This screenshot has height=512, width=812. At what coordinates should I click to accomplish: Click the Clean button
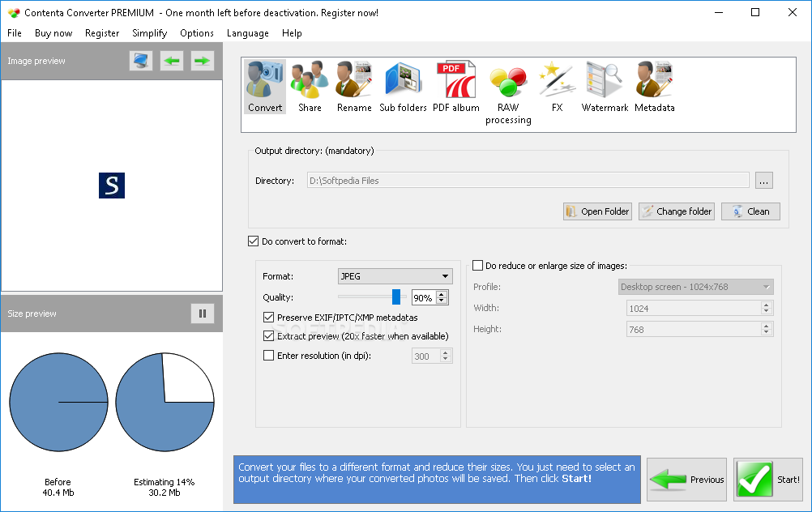[x=750, y=211]
